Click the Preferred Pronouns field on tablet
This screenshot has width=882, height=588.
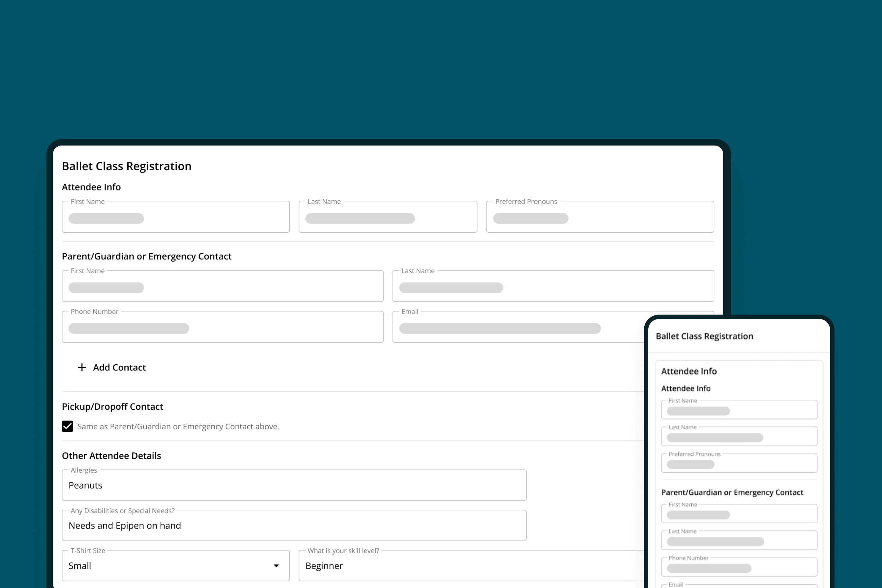[x=600, y=217]
